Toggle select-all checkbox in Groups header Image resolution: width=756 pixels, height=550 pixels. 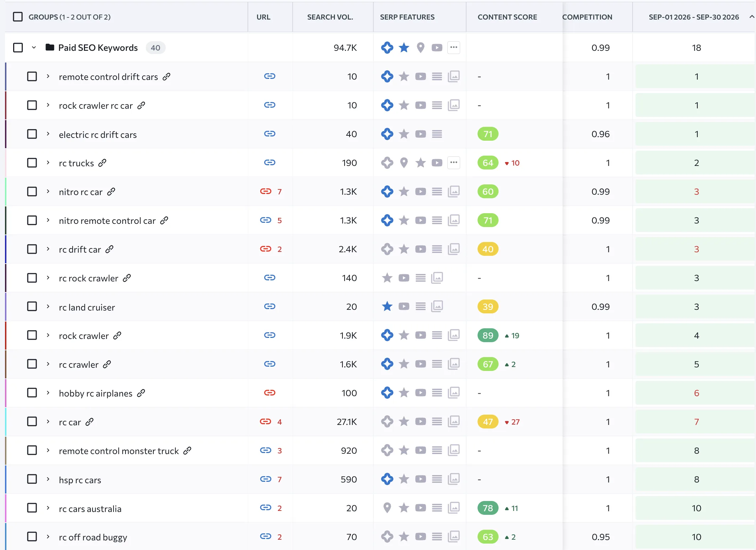coord(18,17)
